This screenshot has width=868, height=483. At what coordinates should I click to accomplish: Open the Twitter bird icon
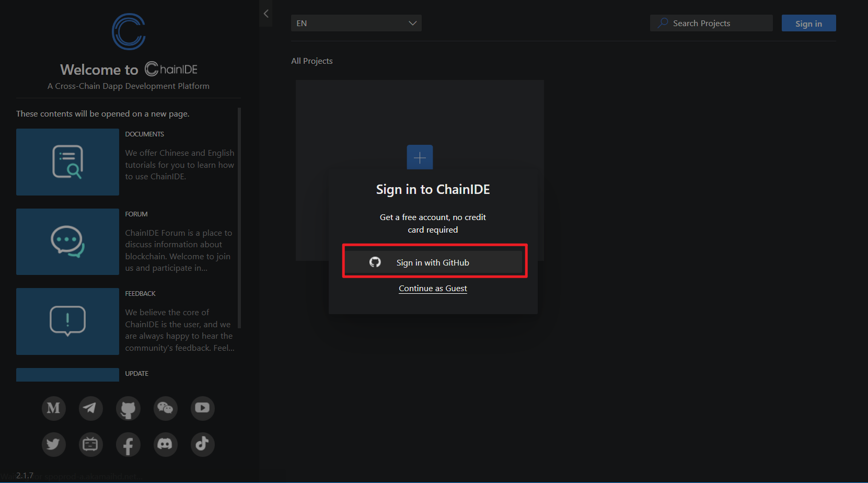[x=53, y=444]
